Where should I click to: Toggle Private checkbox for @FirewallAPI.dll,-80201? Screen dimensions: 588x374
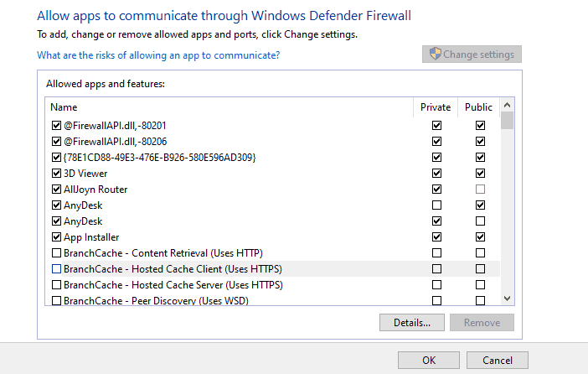[x=436, y=126]
